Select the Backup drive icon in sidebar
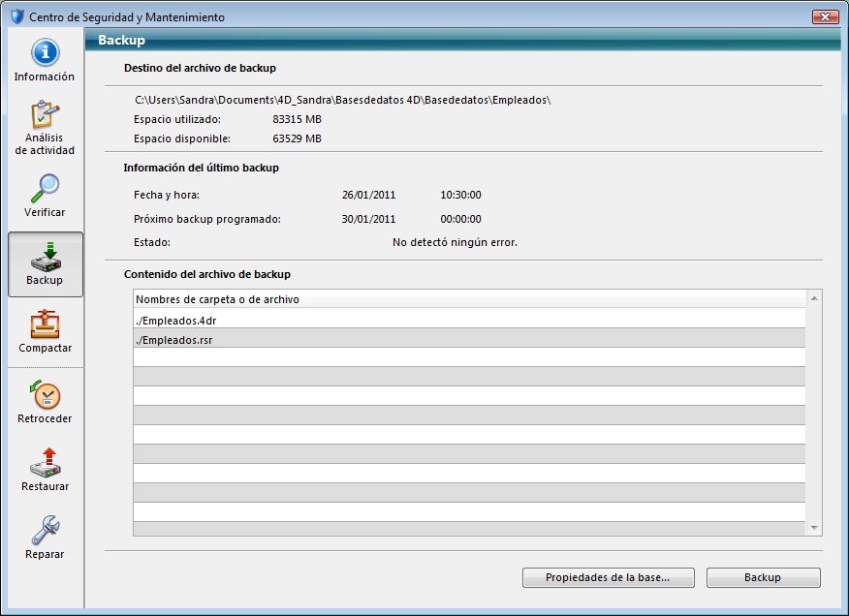Screen dimensions: 849x616 point(45,256)
